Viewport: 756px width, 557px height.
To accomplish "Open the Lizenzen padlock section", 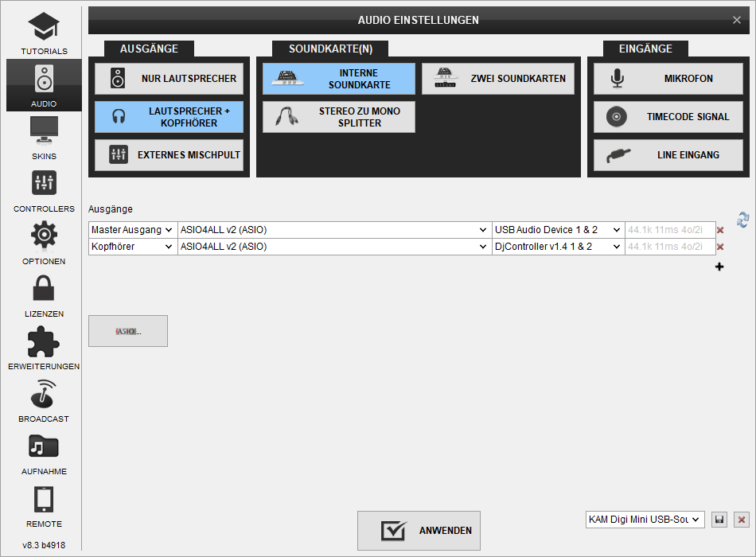I will 44,294.
